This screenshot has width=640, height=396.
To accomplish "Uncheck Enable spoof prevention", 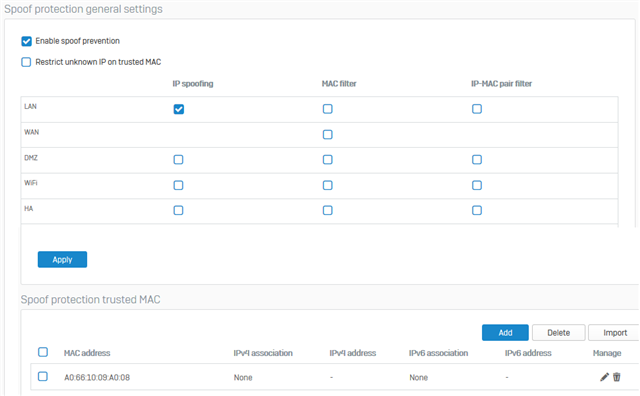I will point(27,41).
